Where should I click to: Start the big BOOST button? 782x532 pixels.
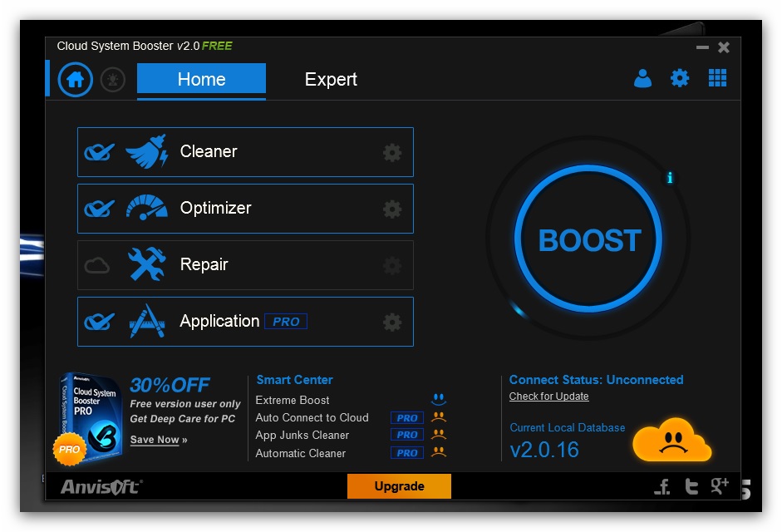(589, 239)
